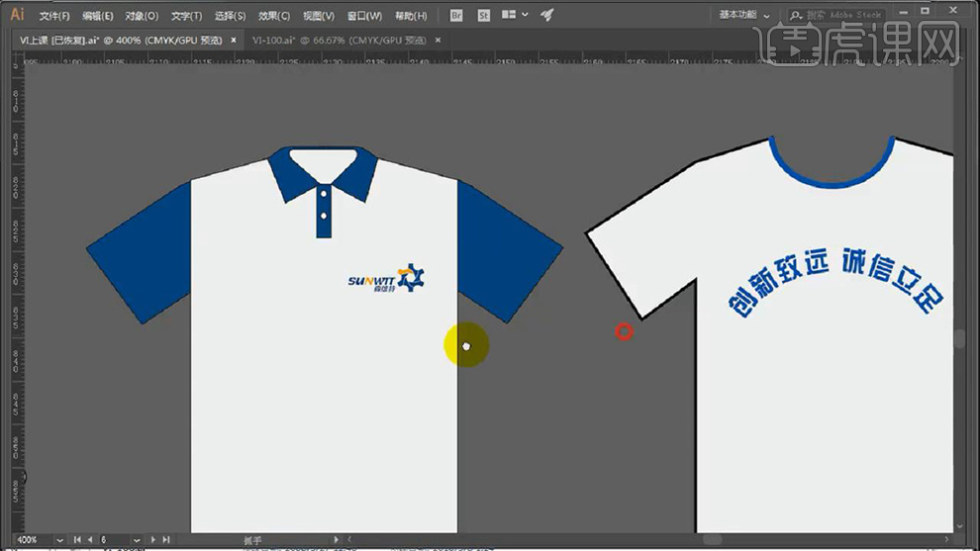Viewport: 980px width, 551px height.
Task: Go to the first artboard
Action: pyautogui.click(x=77, y=540)
